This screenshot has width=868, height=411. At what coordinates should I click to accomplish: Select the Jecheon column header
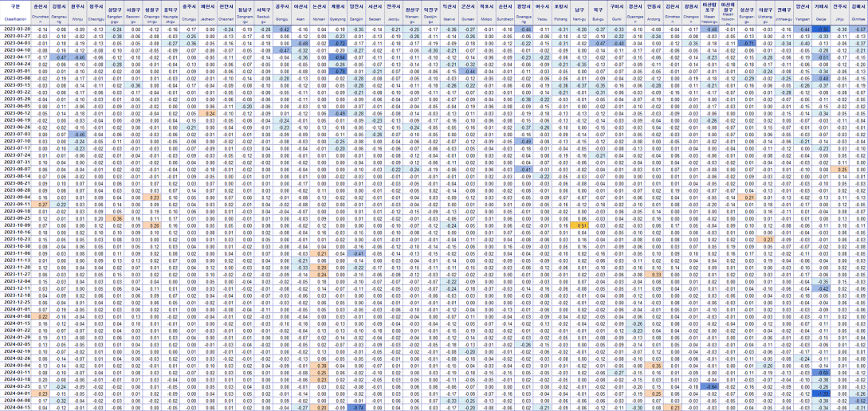click(x=208, y=12)
